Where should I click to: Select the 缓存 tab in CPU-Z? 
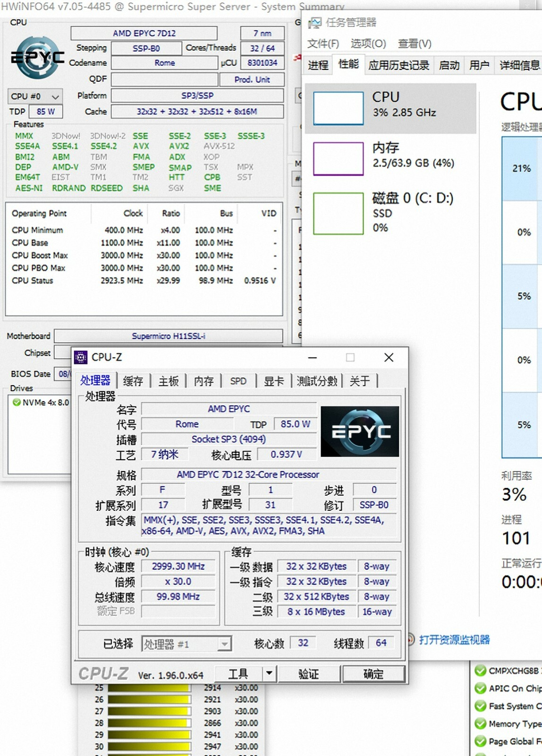coord(133,381)
